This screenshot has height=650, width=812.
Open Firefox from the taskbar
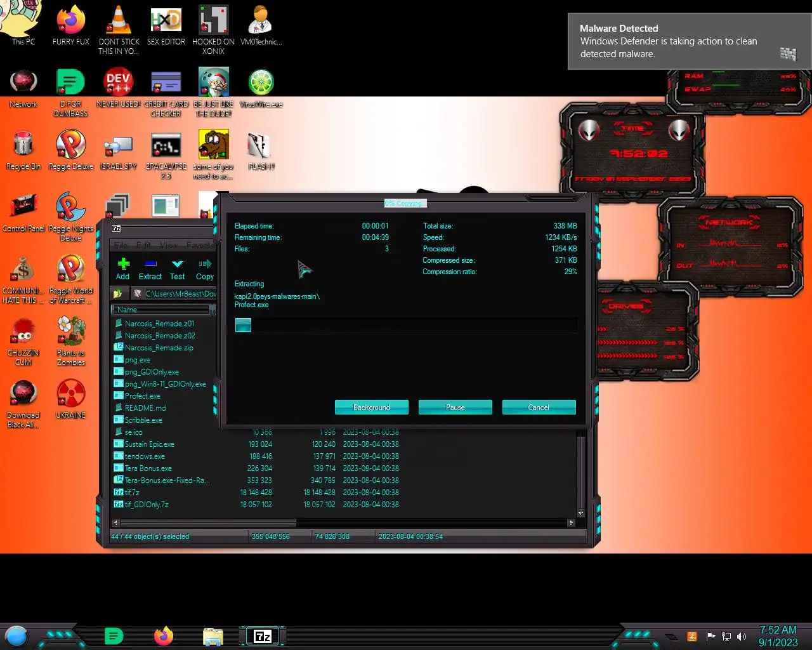164,635
